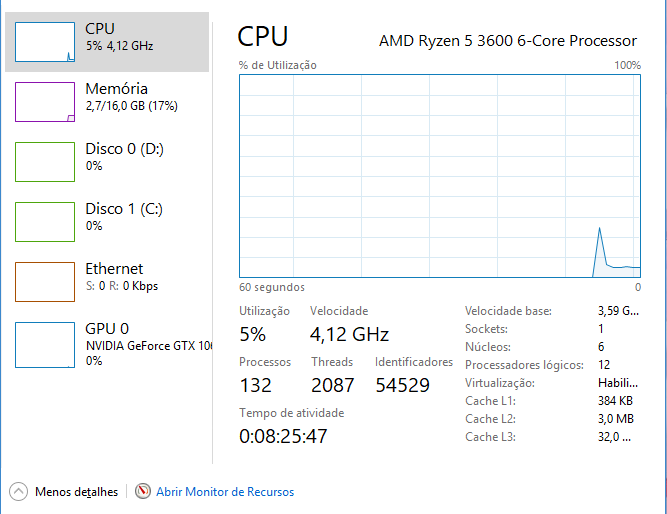The width and height of the screenshot is (667, 514).
Task: Select the CPU mini graph thumbnail
Action: point(45,42)
